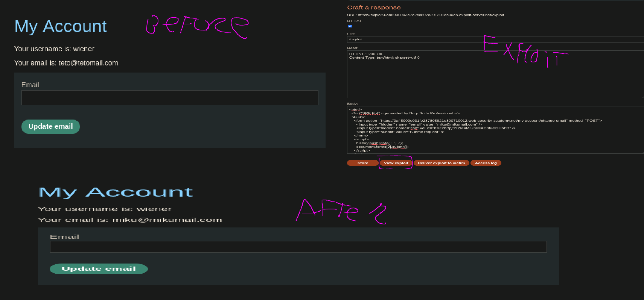Click the 'Content-Type: text/html' header line
Image resolution: width=644 pixels, height=300 pixels.
click(384, 58)
